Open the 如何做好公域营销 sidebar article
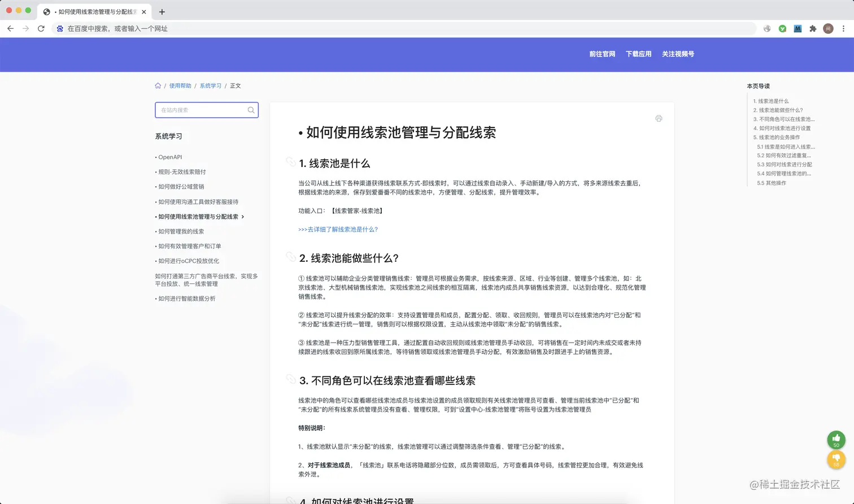The image size is (854, 504). [181, 187]
